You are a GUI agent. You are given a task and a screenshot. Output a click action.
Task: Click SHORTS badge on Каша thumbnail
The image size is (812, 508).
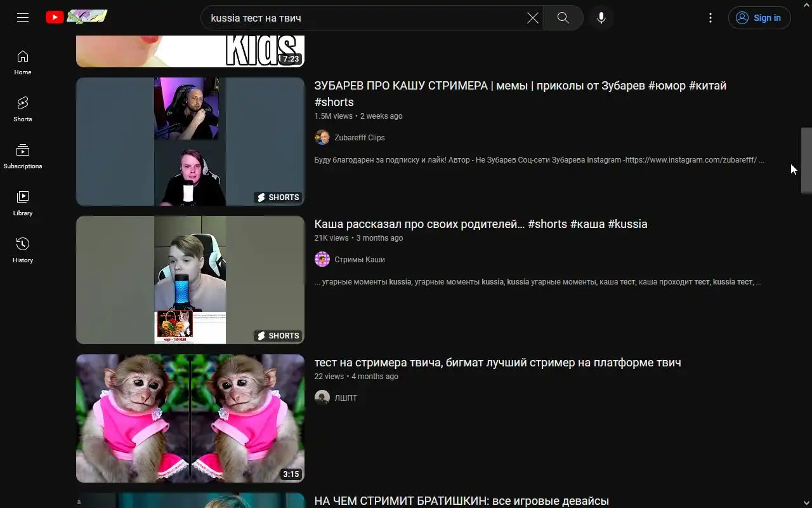click(277, 336)
